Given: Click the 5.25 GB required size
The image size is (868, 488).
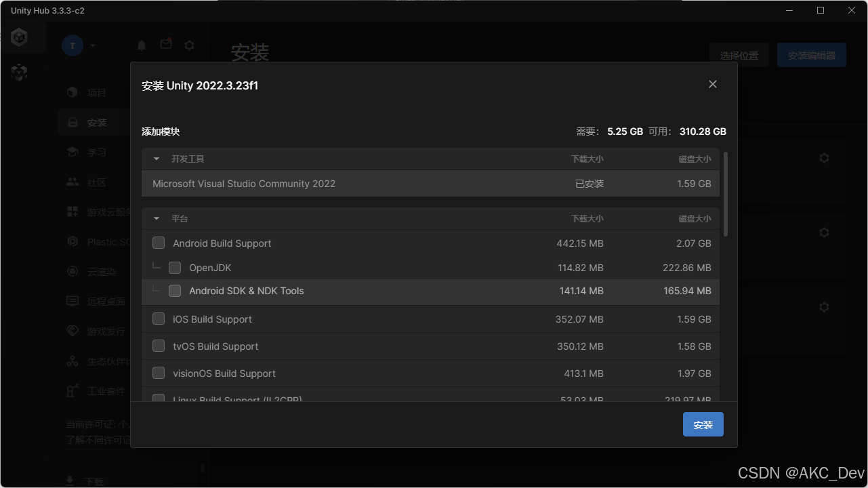Looking at the screenshot, I should coord(625,131).
